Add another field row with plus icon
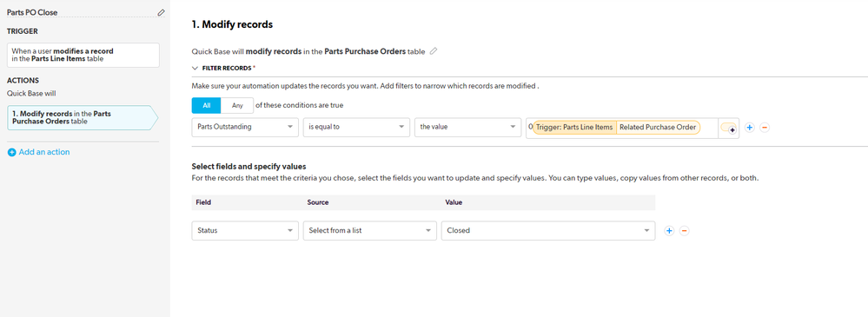This screenshot has height=317, width=868. 669,231
